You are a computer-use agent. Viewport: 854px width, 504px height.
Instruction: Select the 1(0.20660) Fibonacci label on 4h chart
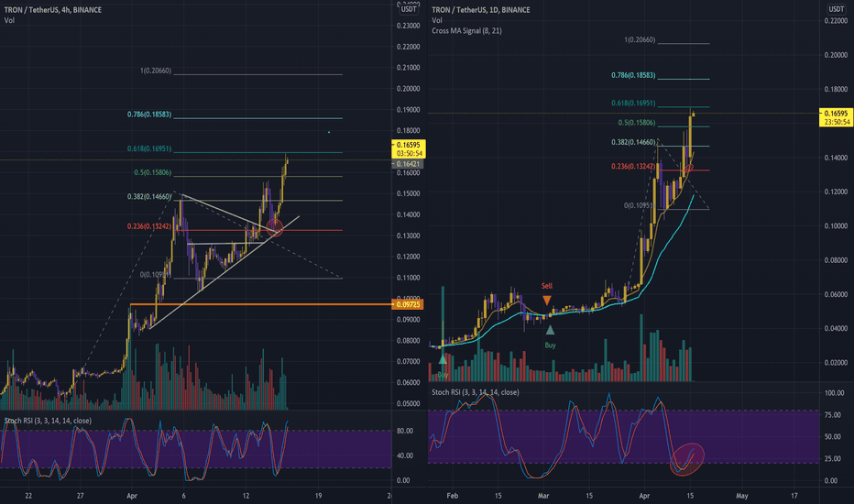tap(156, 71)
